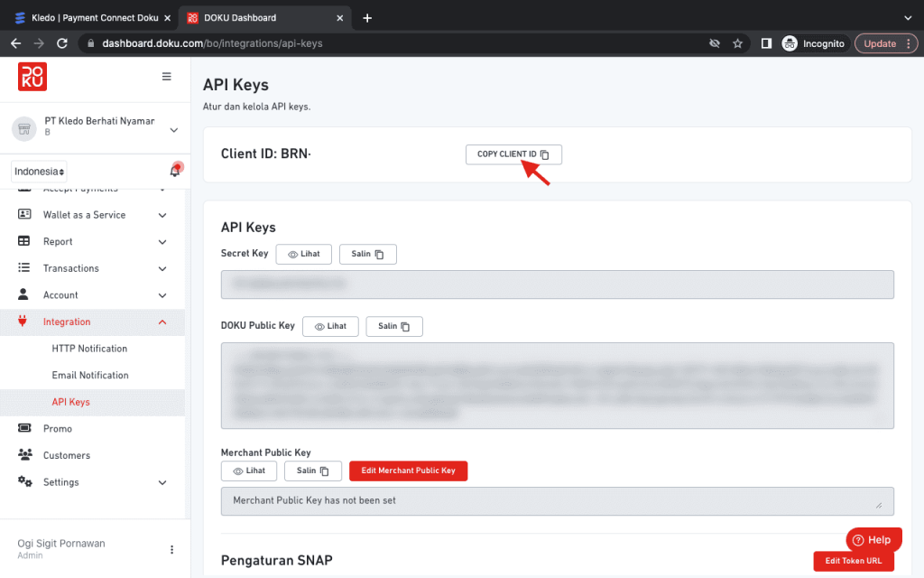Image resolution: width=924 pixels, height=578 pixels.
Task: Click the merchant store avatar icon
Action: [x=24, y=128]
